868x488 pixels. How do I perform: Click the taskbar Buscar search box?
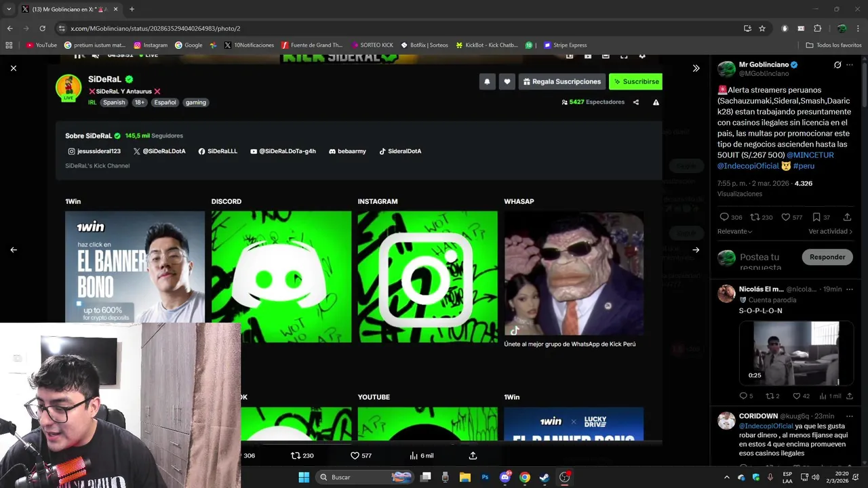click(365, 477)
